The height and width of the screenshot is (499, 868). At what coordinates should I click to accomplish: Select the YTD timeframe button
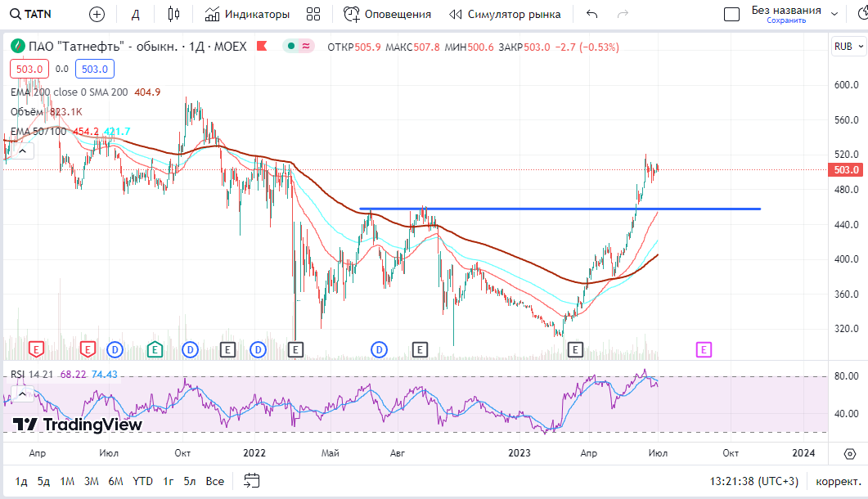[142, 482]
